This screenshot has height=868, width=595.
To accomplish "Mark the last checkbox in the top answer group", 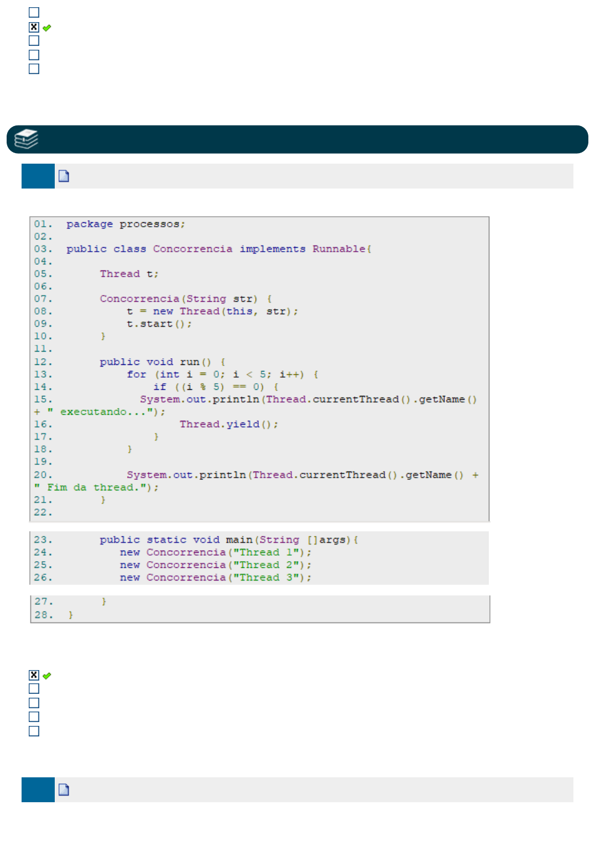I will pos(34,69).
